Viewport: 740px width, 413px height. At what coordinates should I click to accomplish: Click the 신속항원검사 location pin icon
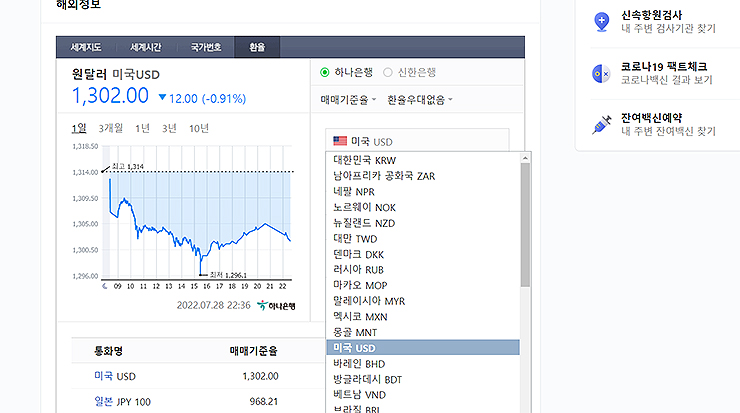point(602,22)
